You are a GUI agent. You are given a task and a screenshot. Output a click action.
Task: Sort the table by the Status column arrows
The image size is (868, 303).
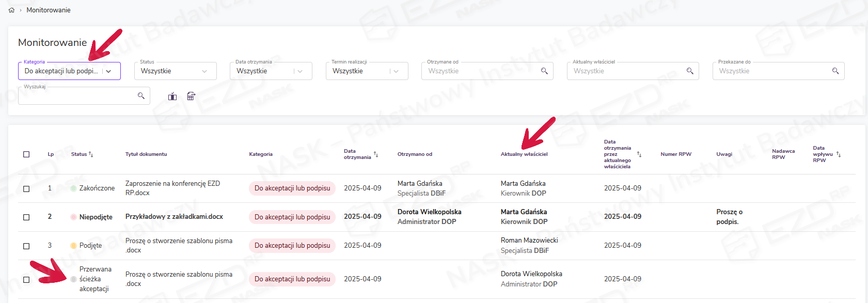tap(91, 154)
